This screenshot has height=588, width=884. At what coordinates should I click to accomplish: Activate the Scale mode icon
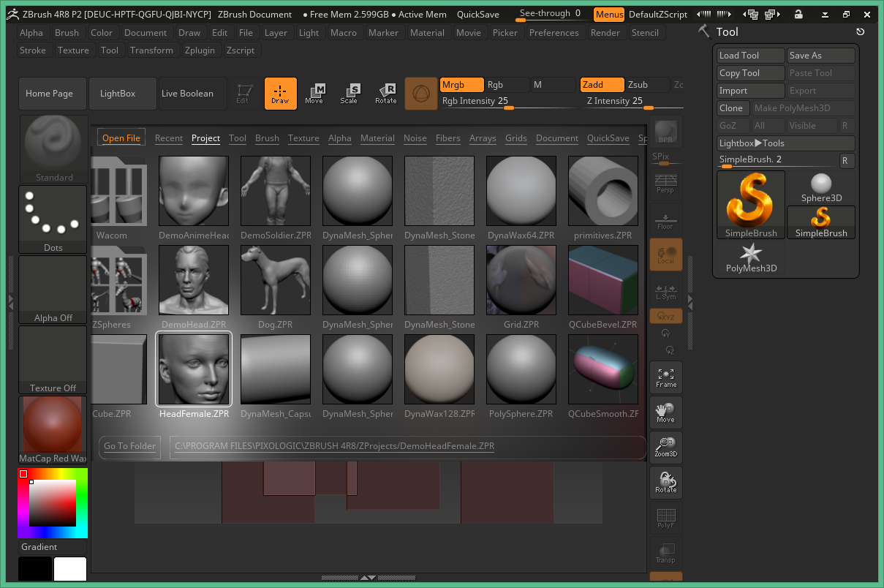[x=350, y=94]
